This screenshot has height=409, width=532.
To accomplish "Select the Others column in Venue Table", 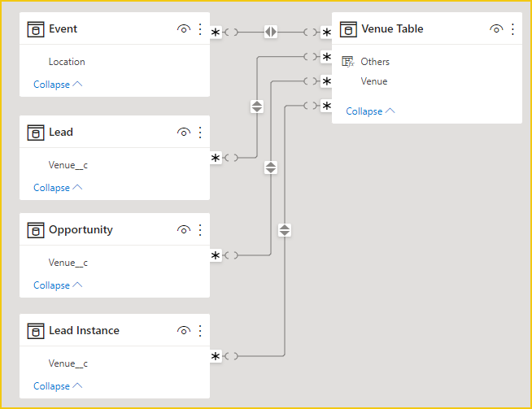I will point(375,62).
